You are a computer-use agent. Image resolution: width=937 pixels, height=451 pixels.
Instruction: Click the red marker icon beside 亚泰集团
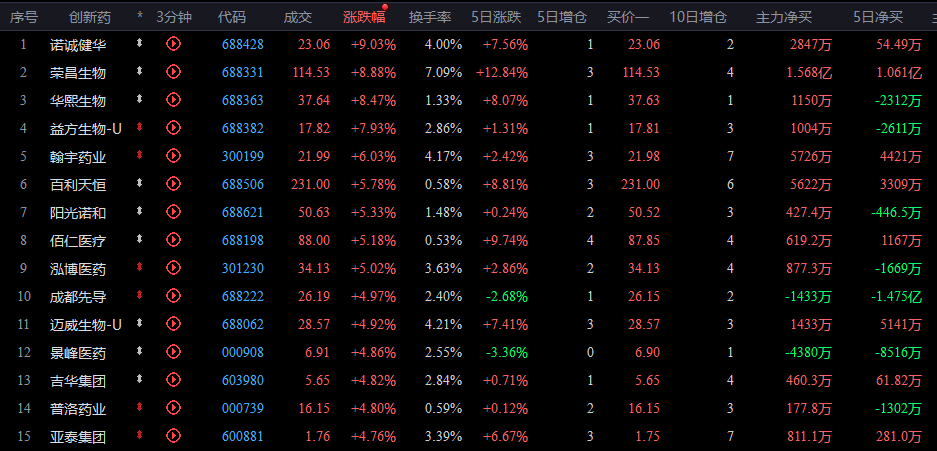(x=140, y=435)
